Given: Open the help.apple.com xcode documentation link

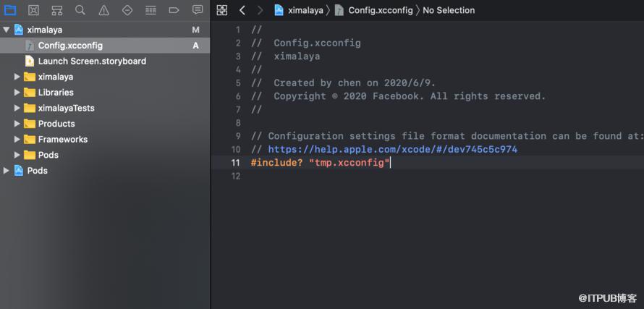Looking at the screenshot, I should [x=393, y=149].
